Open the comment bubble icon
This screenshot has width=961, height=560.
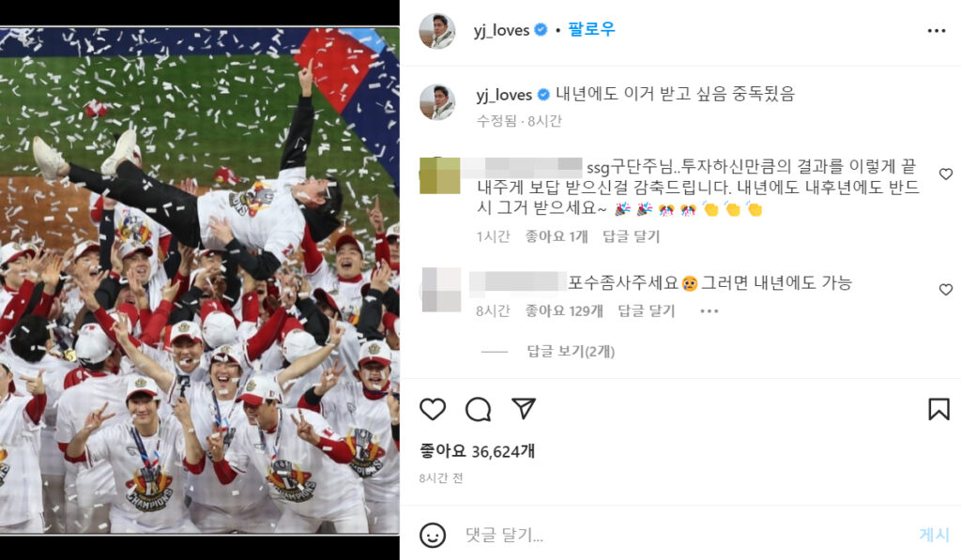point(478,409)
